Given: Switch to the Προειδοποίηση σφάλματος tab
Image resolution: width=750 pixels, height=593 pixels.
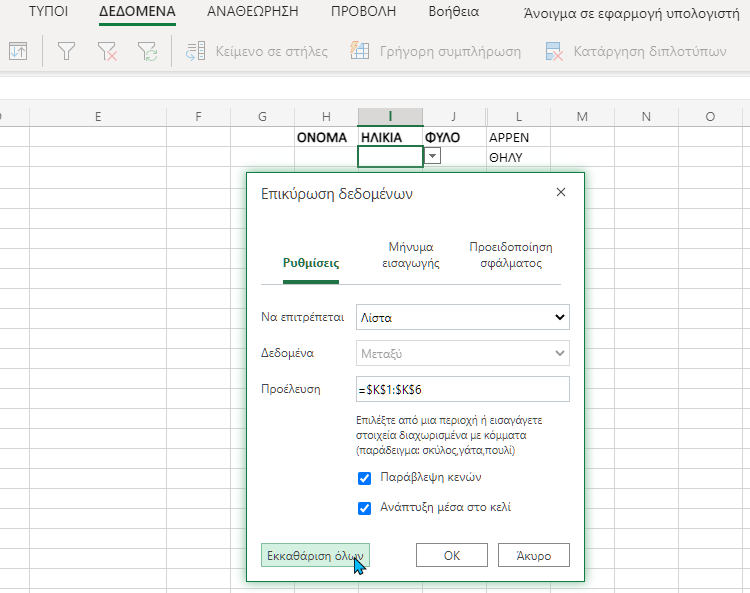Looking at the screenshot, I should (x=511, y=255).
